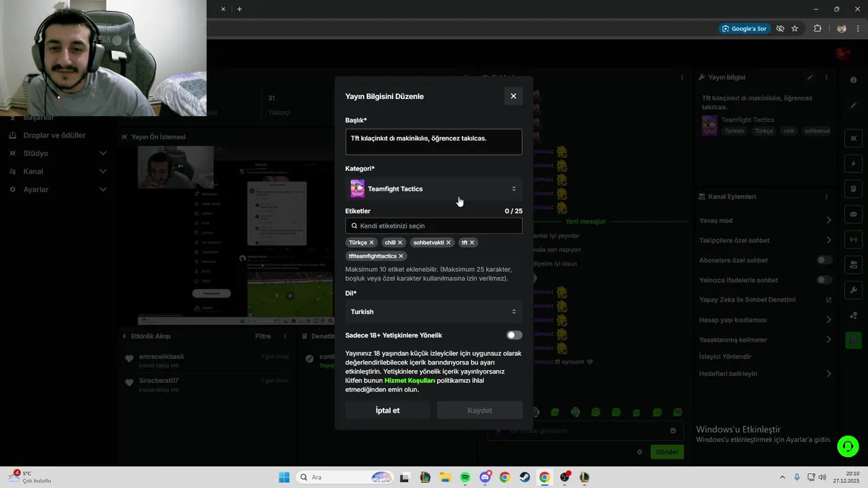Click the lightning bolt icon in right toolbar

[x=853, y=164]
